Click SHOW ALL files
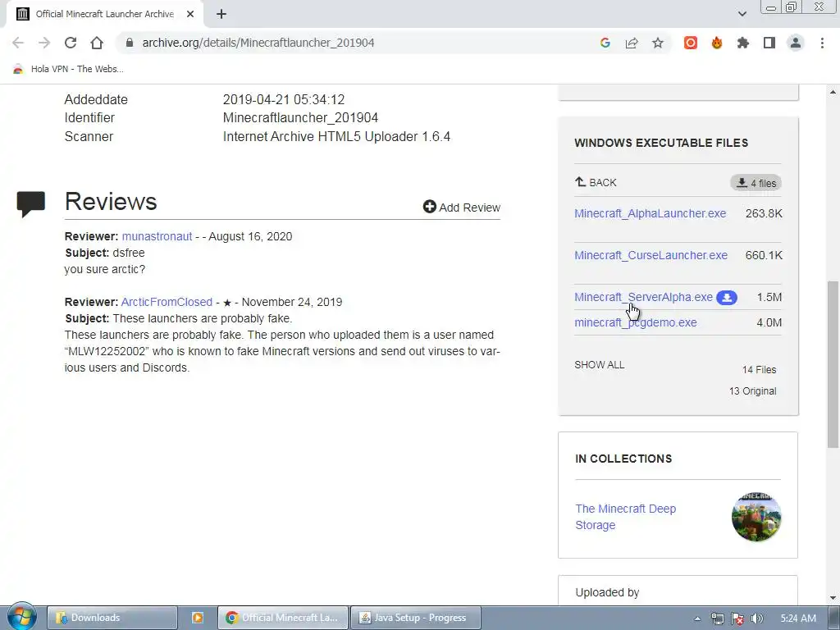The image size is (840, 630). pos(600,365)
